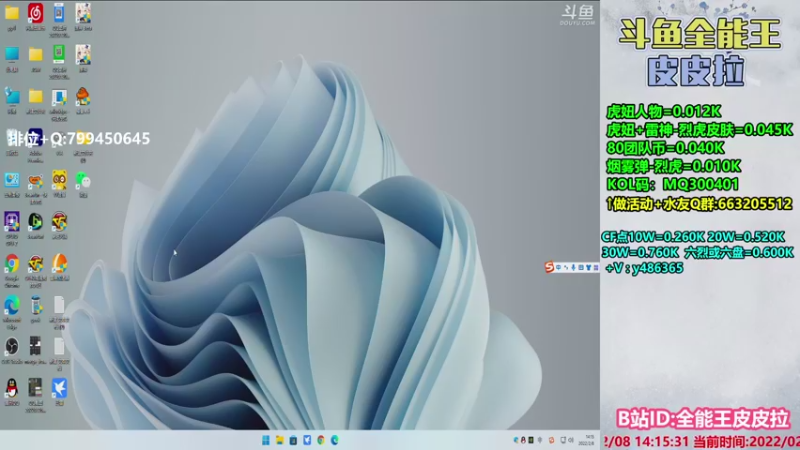Select the Network globe desktop icon
800x450 pixels.
click(12, 96)
